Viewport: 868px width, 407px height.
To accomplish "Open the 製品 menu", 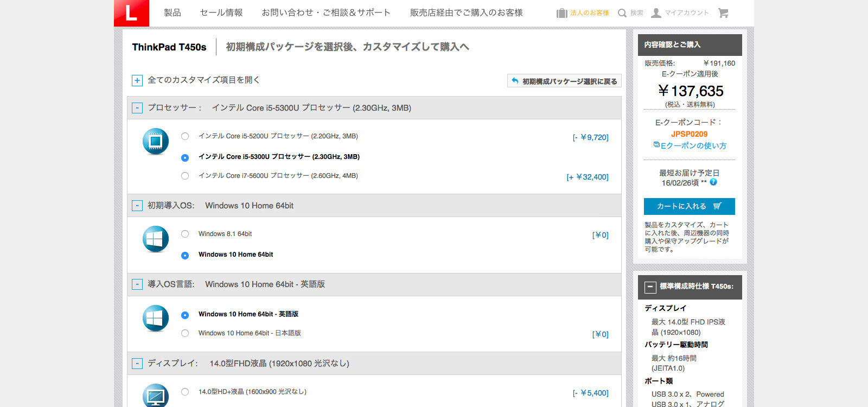I will click(x=173, y=12).
